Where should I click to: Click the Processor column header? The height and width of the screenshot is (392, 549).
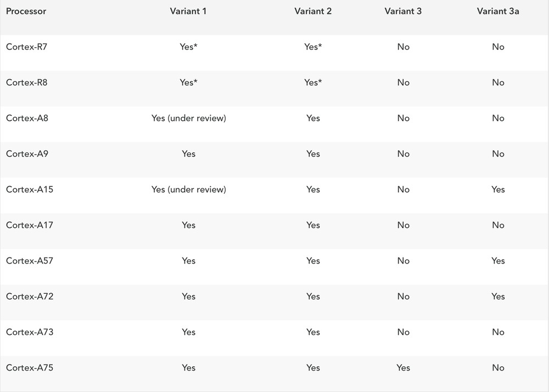pyautogui.click(x=26, y=11)
